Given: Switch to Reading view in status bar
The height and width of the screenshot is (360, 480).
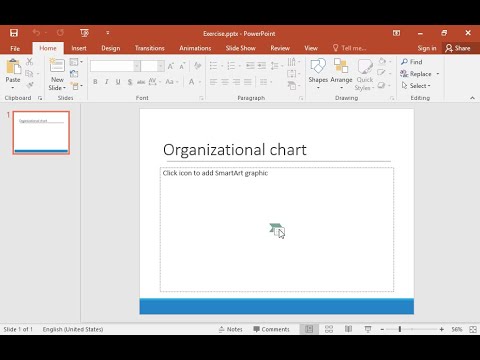Looking at the screenshot, I should [x=348, y=329].
